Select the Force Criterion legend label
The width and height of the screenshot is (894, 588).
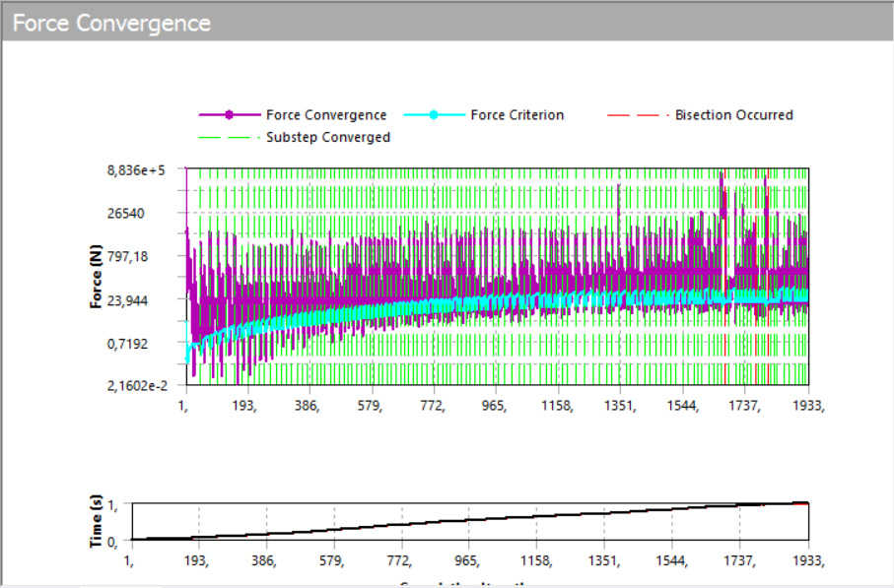516,115
